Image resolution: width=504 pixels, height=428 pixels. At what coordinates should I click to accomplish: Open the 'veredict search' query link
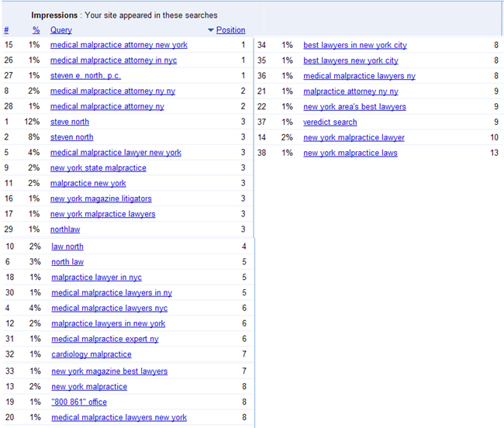[330, 122]
